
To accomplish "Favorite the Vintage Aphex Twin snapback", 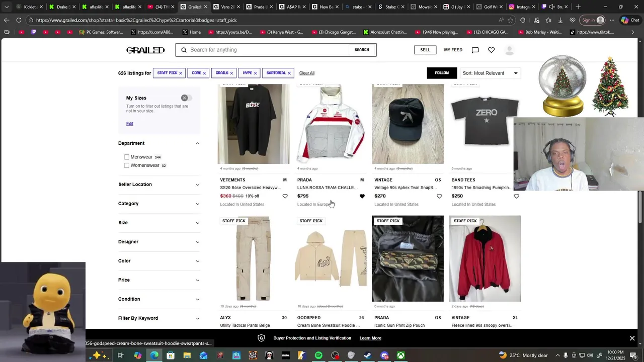I will tap(439, 196).
